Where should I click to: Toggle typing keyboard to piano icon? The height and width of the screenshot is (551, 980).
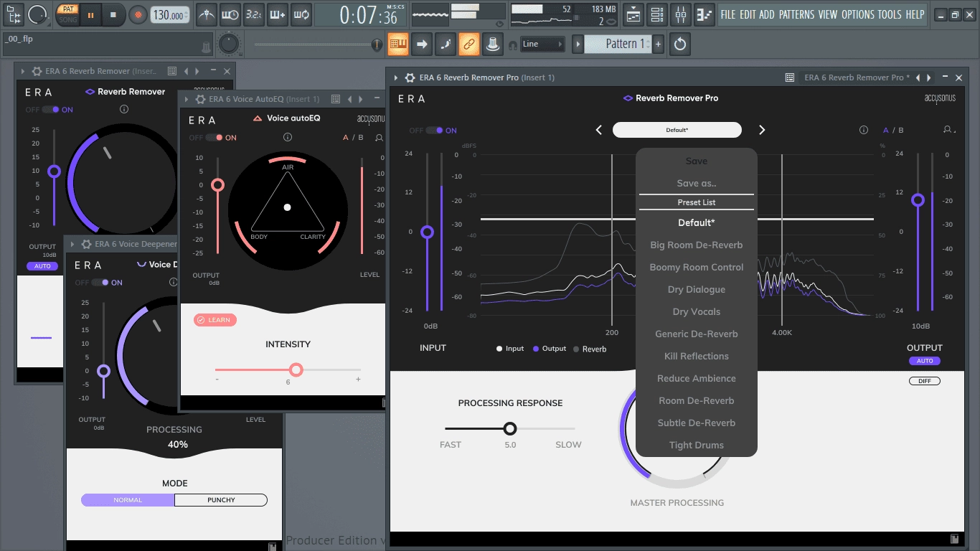[398, 44]
